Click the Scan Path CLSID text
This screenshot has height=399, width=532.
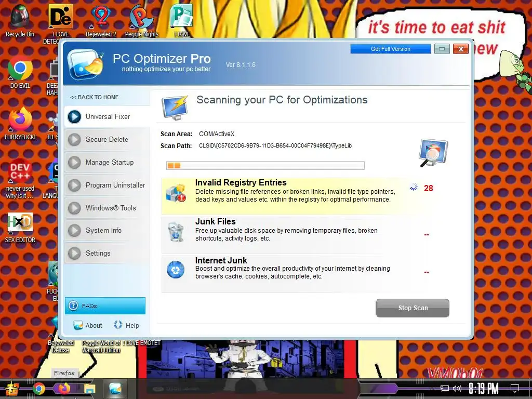(x=275, y=146)
